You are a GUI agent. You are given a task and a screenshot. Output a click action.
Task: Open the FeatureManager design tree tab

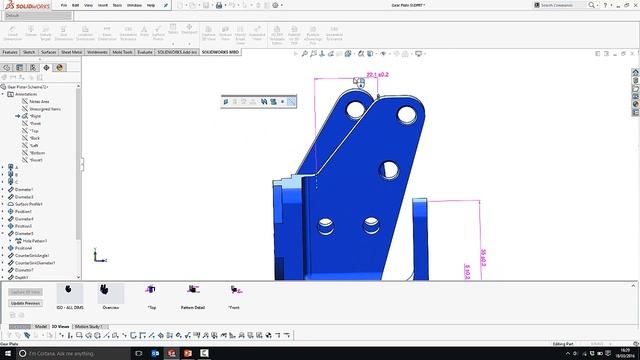click(x=6, y=68)
